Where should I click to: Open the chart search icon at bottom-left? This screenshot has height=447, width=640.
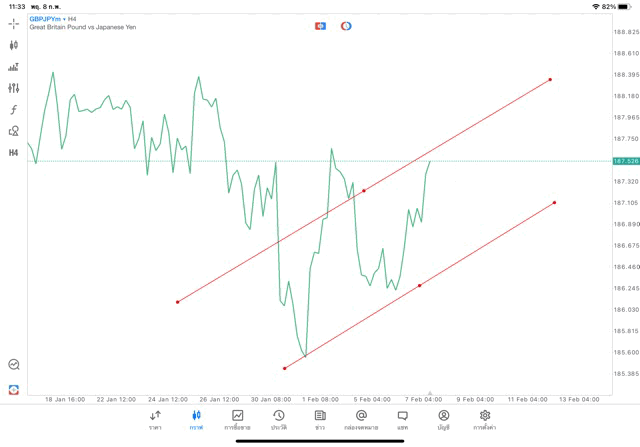14,365
